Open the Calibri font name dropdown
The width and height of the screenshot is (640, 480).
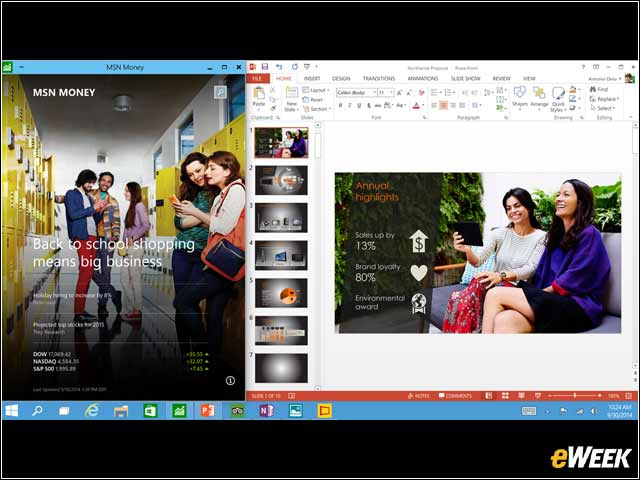374,93
